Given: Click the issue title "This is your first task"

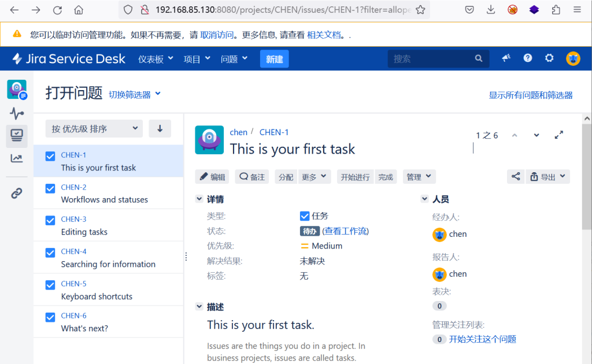Looking at the screenshot, I should pos(293,149).
